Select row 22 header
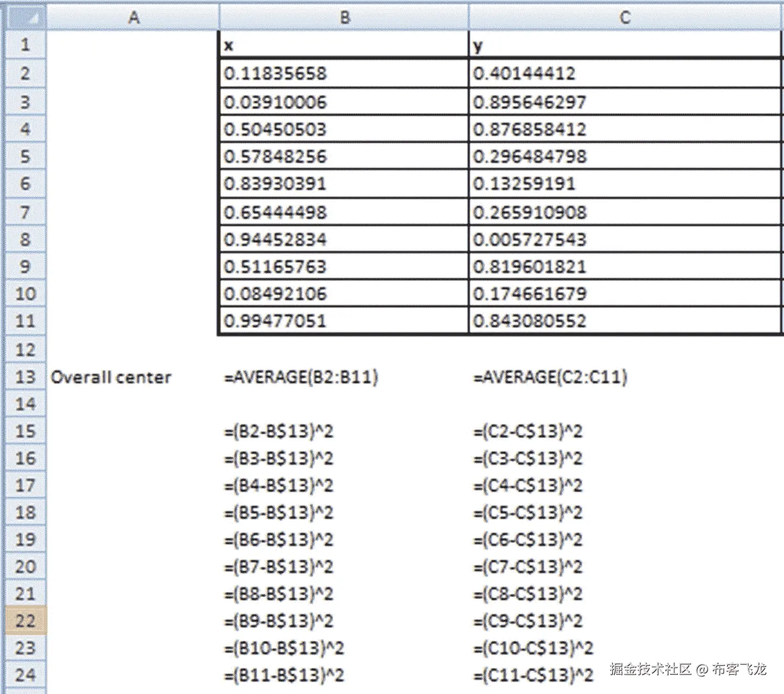 coord(24,621)
